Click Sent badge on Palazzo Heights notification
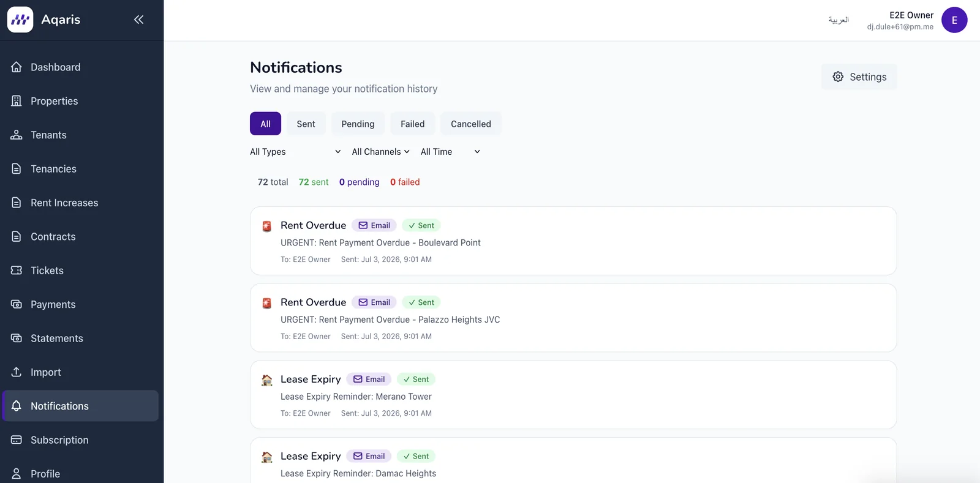Image resolution: width=980 pixels, height=483 pixels. (421, 302)
